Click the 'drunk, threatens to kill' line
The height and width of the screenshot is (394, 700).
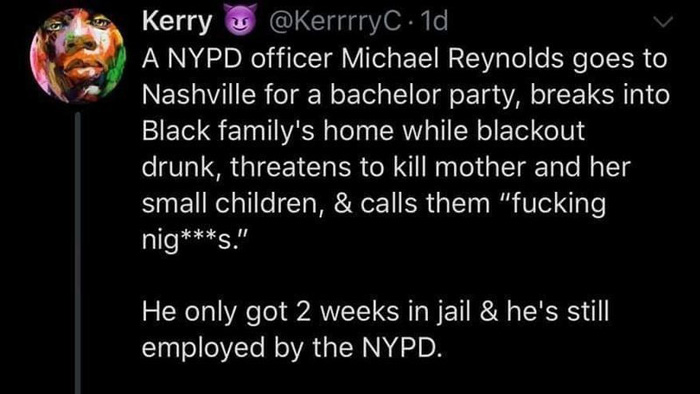tap(386, 167)
